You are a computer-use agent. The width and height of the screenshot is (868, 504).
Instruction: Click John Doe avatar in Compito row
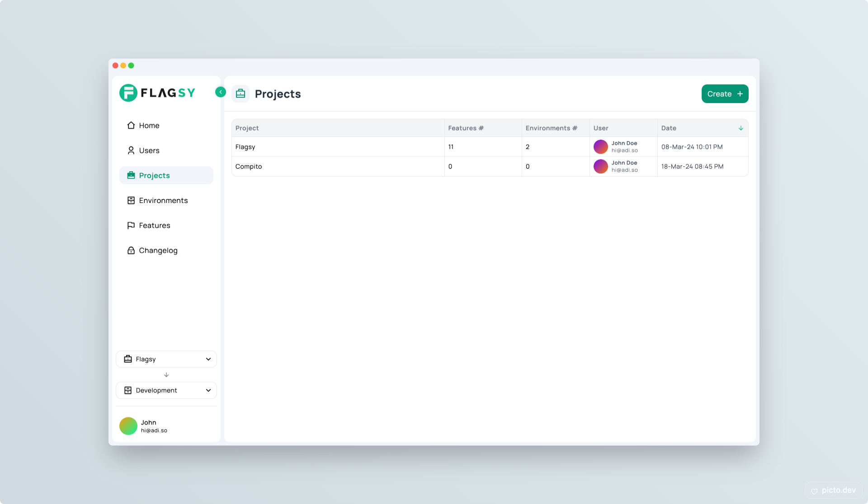[600, 166]
